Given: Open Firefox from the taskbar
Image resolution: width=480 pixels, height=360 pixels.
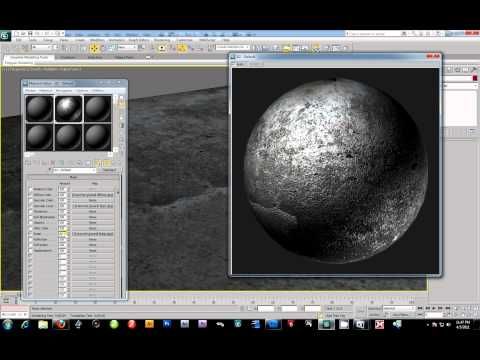Looking at the screenshot, I should (61, 324).
